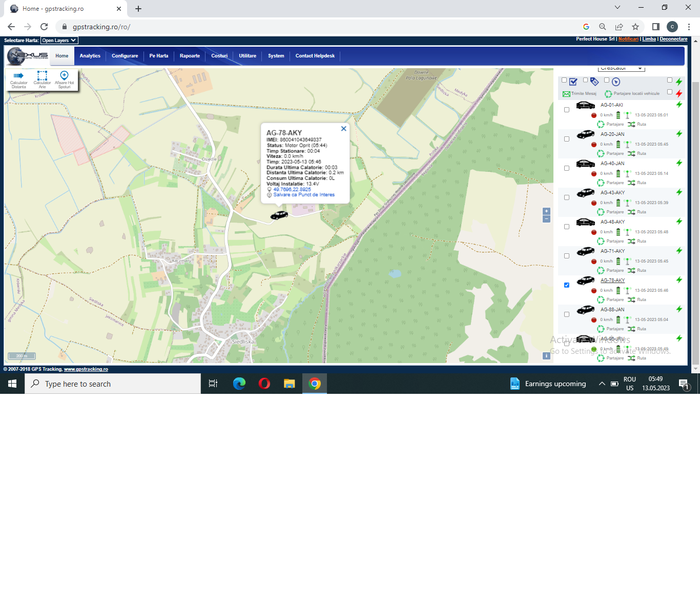Click the Salvare ca Punct de Interes link
Screen dimensions: 700x601
click(x=304, y=195)
